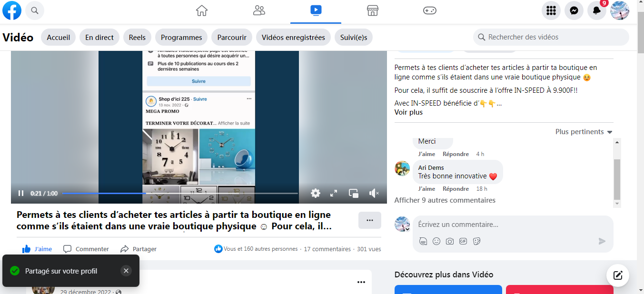The image size is (644, 294).
Task: Open the Friends icon in top navigation
Action: click(259, 10)
